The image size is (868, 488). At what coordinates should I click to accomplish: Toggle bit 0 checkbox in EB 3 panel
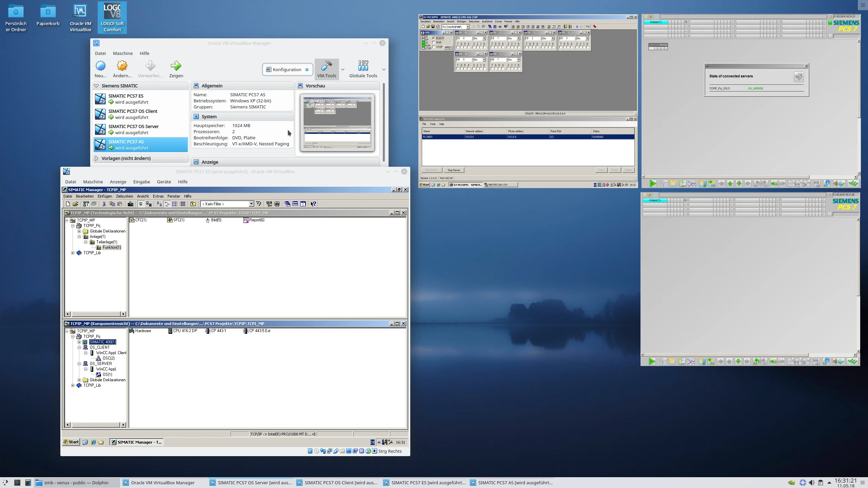click(588, 47)
